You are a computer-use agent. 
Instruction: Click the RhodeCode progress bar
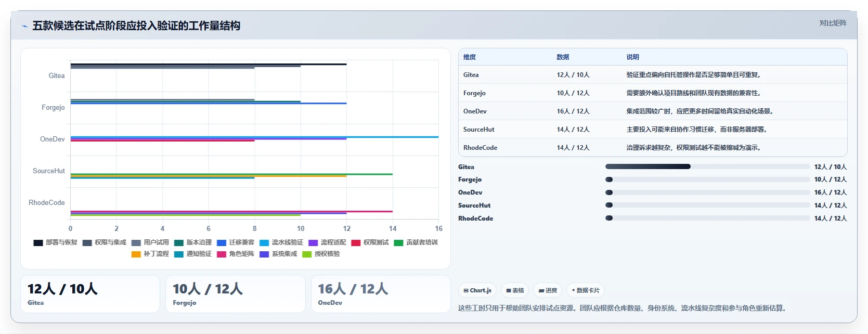coord(707,218)
